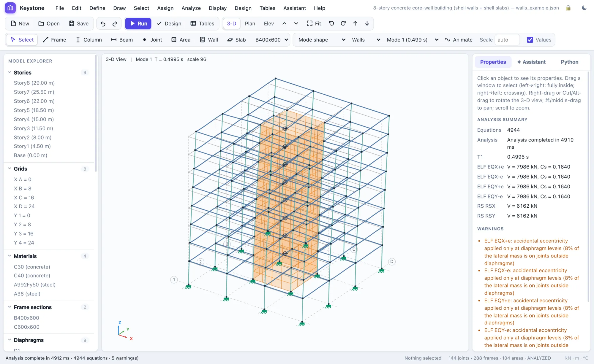Redo the last action
The height and width of the screenshot is (364, 594).
pos(115,23)
